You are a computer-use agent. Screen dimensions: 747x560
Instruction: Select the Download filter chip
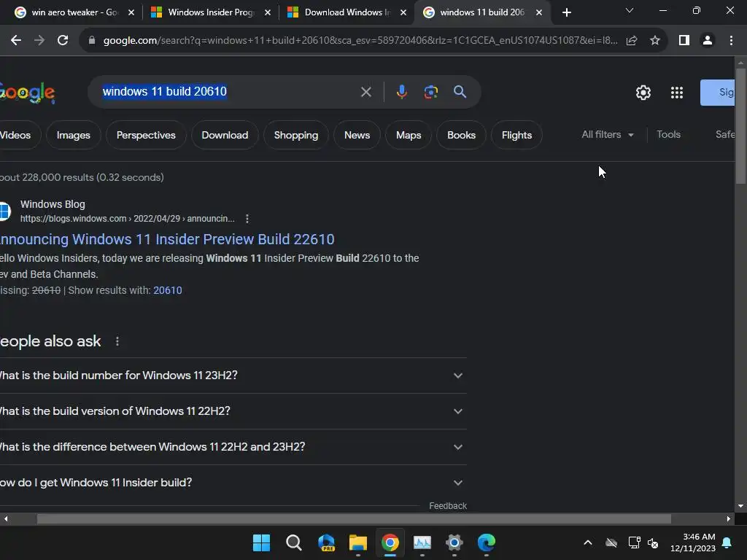pyautogui.click(x=225, y=135)
